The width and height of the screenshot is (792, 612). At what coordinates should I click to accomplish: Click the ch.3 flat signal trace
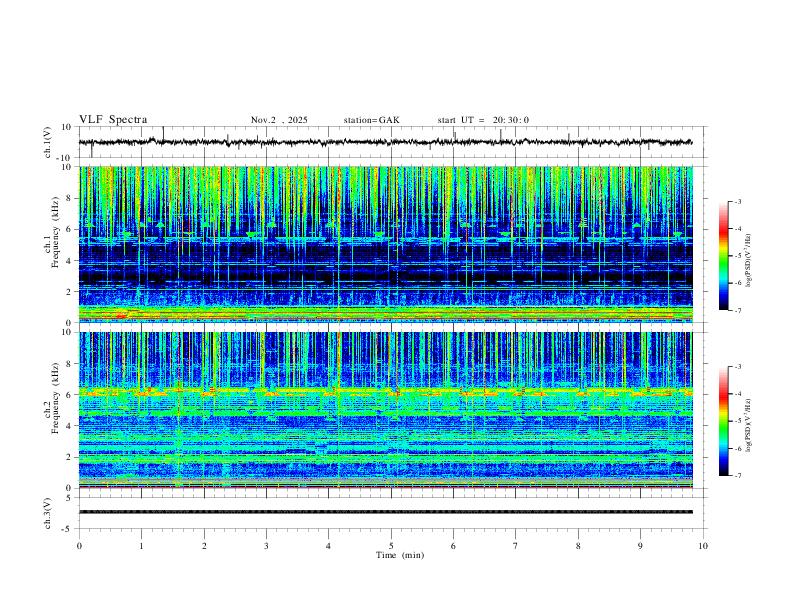coord(385,512)
